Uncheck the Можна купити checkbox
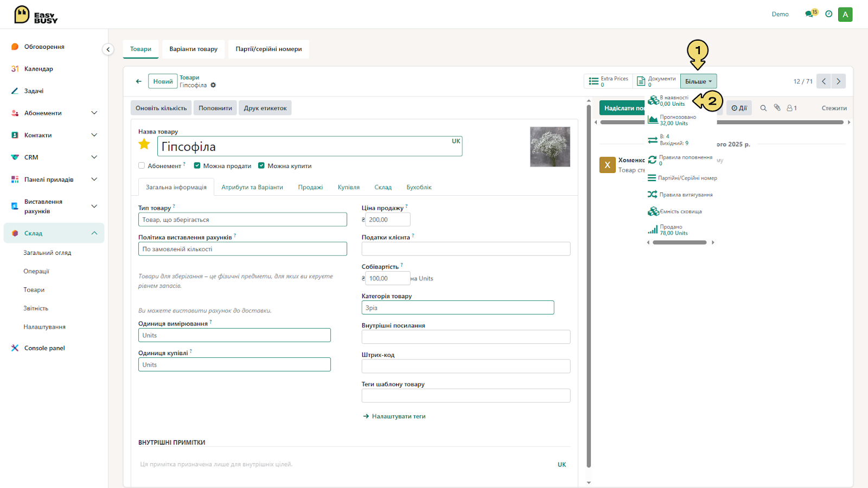 (261, 166)
